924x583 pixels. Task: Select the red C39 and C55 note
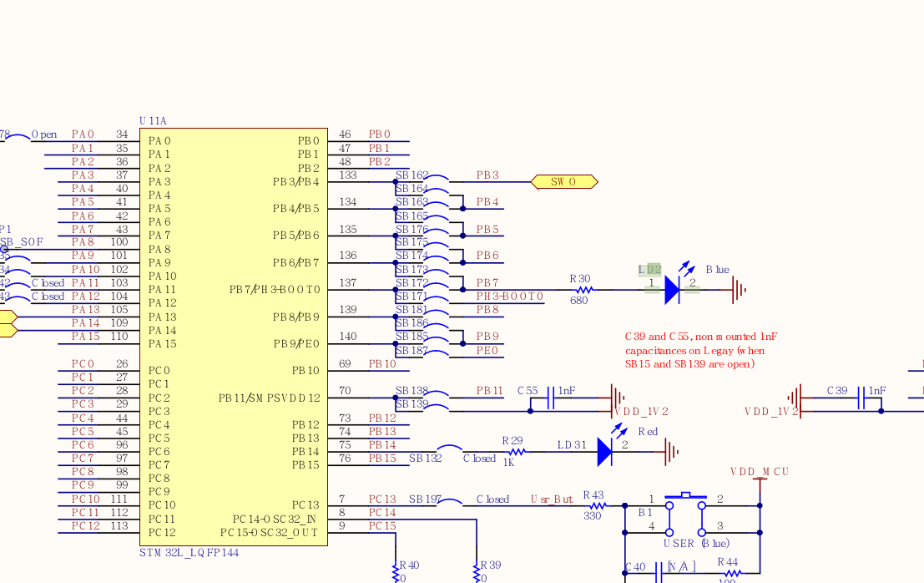pos(701,350)
